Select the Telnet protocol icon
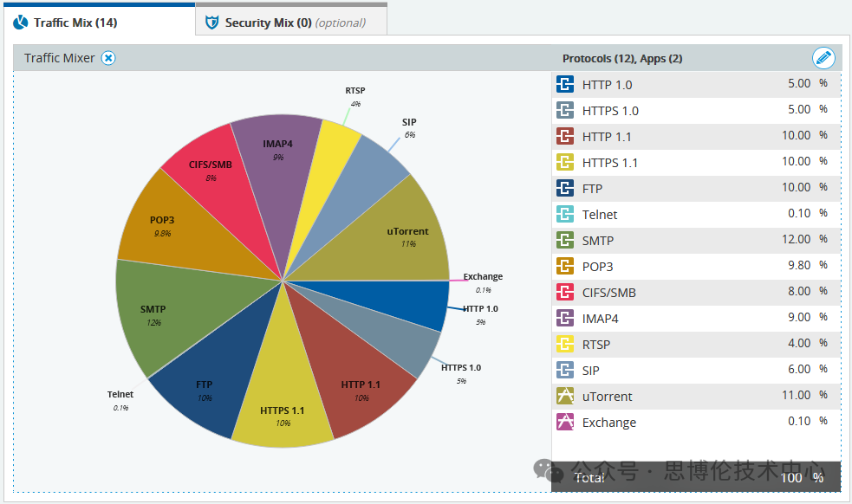Screen dimensions: 852x504 tap(565, 215)
